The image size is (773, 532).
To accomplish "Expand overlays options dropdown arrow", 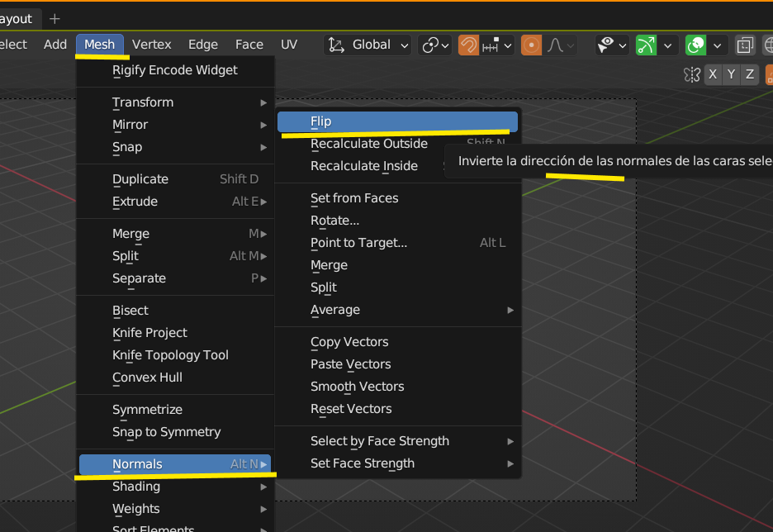I will pos(718,45).
